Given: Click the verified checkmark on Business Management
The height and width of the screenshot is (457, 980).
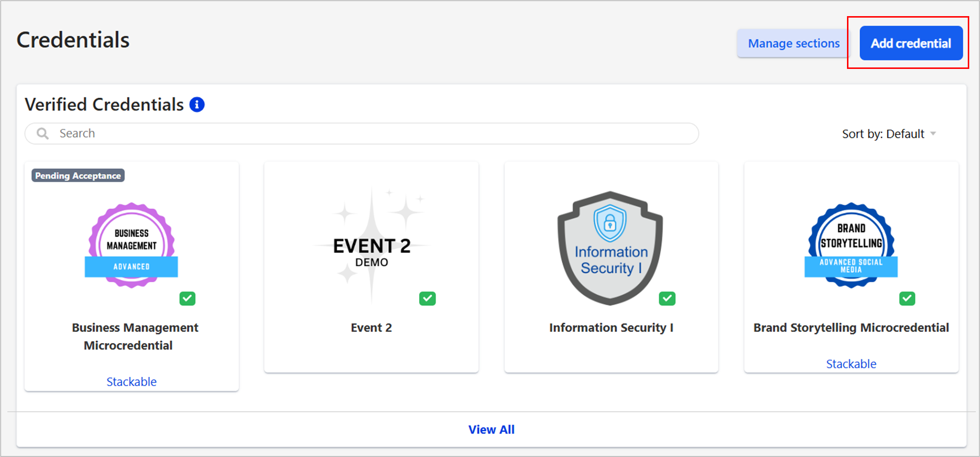Looking at the screenshot, I should coord(187,298).
